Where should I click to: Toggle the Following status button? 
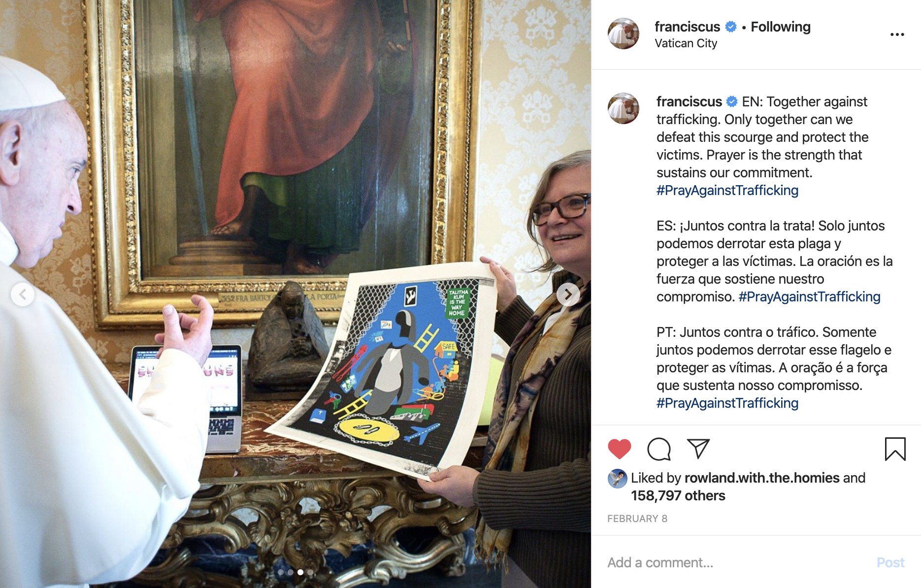(x=781, y=27)
